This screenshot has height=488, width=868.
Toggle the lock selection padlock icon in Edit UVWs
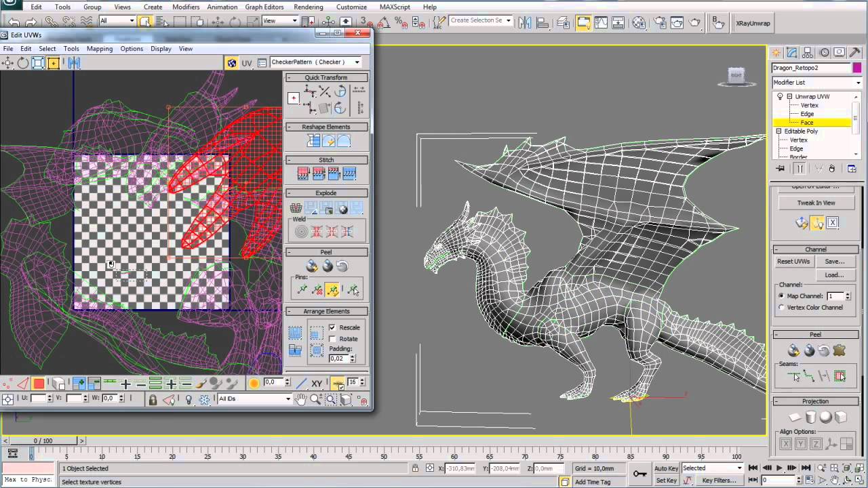point(153,399)
